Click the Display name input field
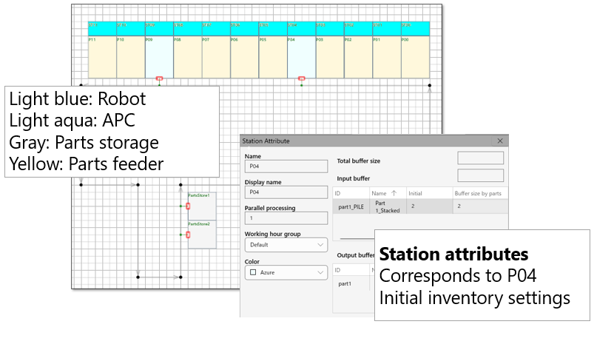 tap(286, 192)
